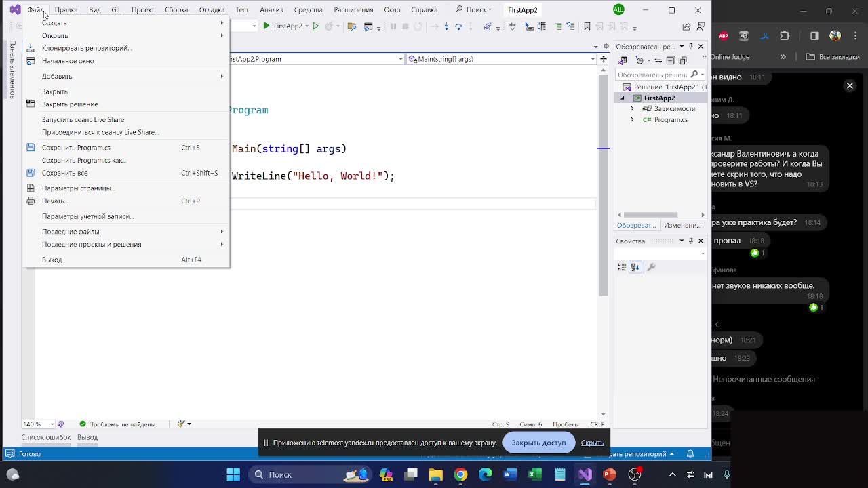Switch to the Вывод tab
868x488 pixels.
pyautogui.click(x=87, y=437)
